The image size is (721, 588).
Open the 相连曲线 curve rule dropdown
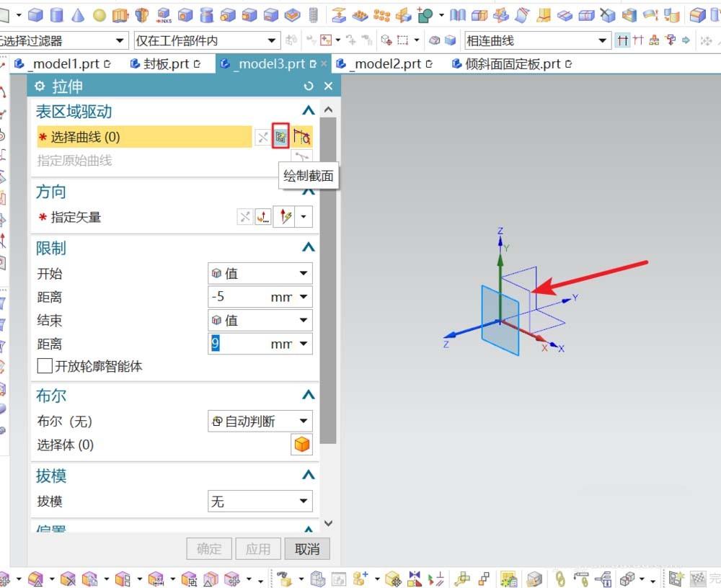tap(603, 40)
